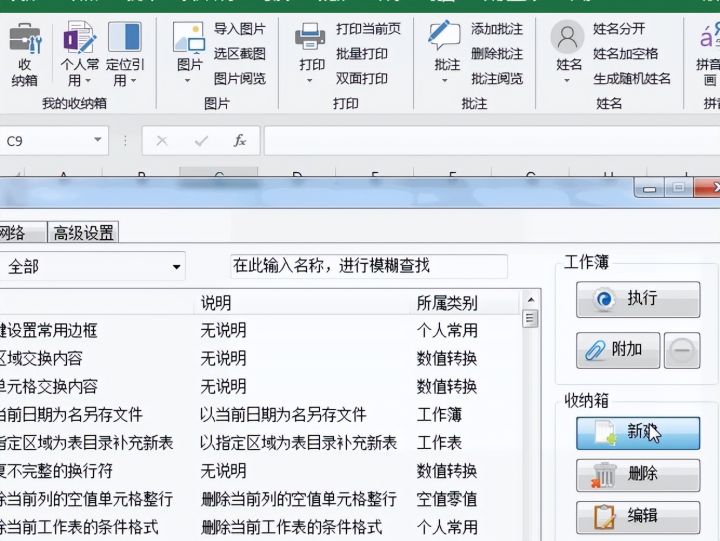Click 选区截图 in the ribbon
This screenshot has width=720, height=541.
240,54
